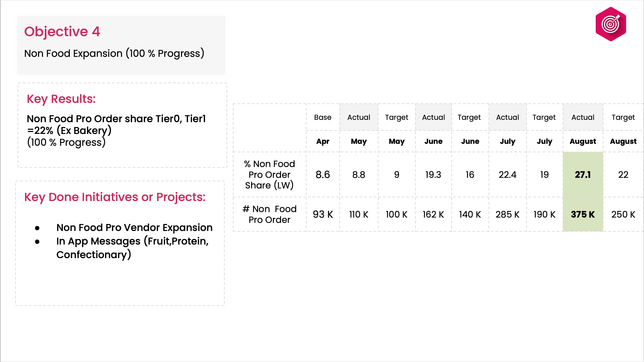The height and width of the screenshot is (362, 644).
Task: Click the 93 K base order cell
Action: click(x=323, y=214)
